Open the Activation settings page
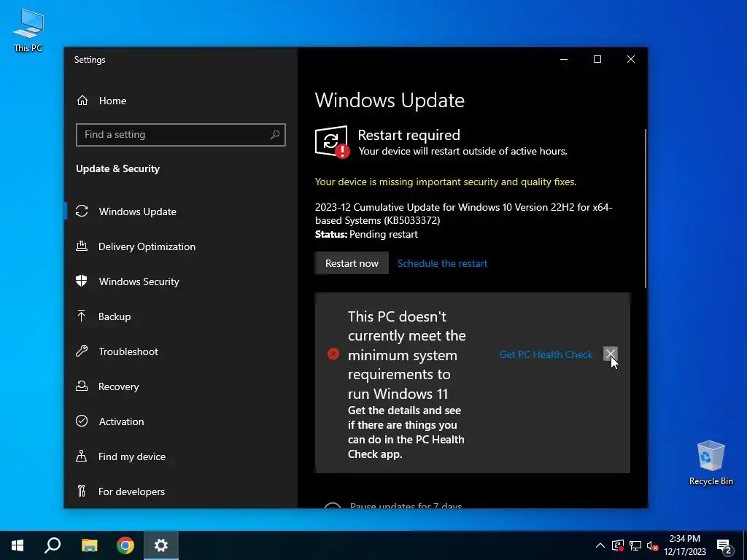 click(x=122, y=421)
